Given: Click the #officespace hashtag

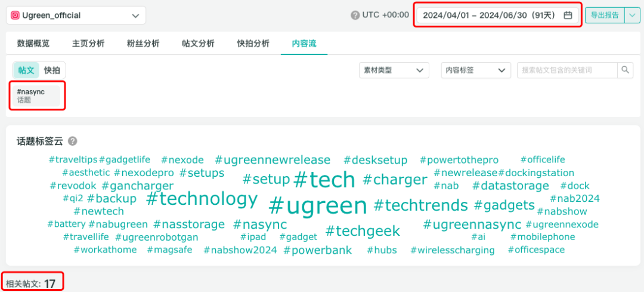Looking at the screenshot, I should coord(537,250).
